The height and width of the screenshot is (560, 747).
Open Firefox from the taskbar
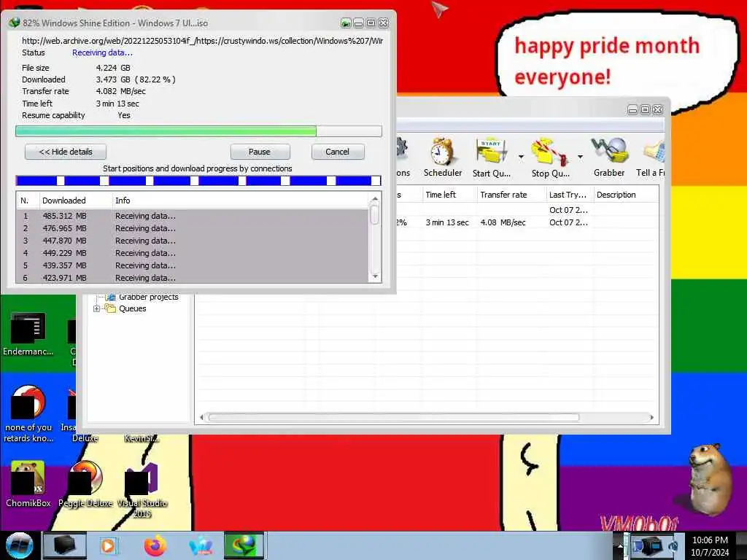[x=155, y=545]
